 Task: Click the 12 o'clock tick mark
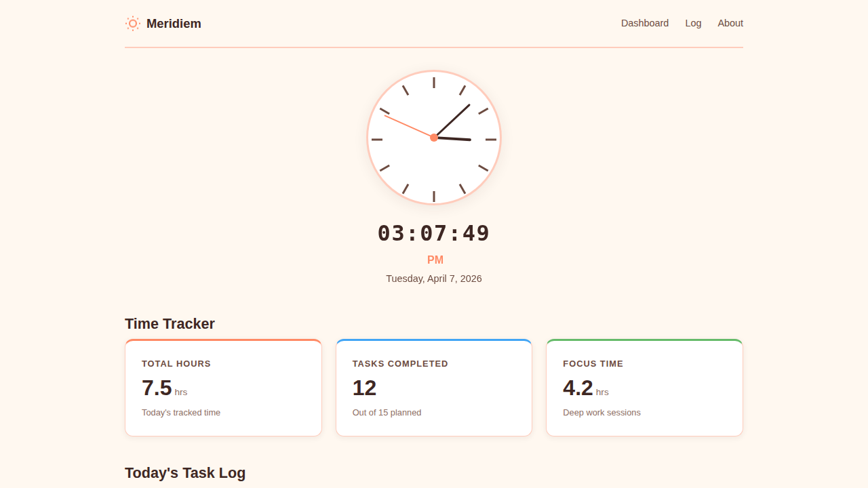(x=434, y=83)
